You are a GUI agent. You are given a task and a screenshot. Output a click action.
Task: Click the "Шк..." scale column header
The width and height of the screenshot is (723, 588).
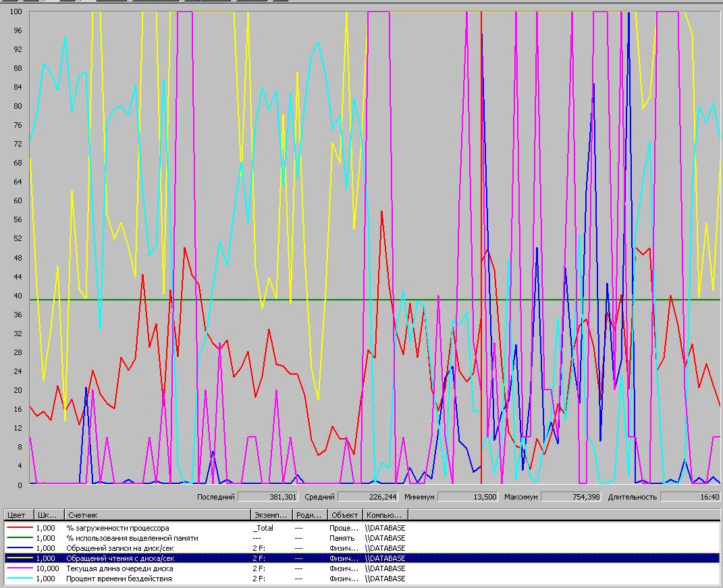point(49,515)
